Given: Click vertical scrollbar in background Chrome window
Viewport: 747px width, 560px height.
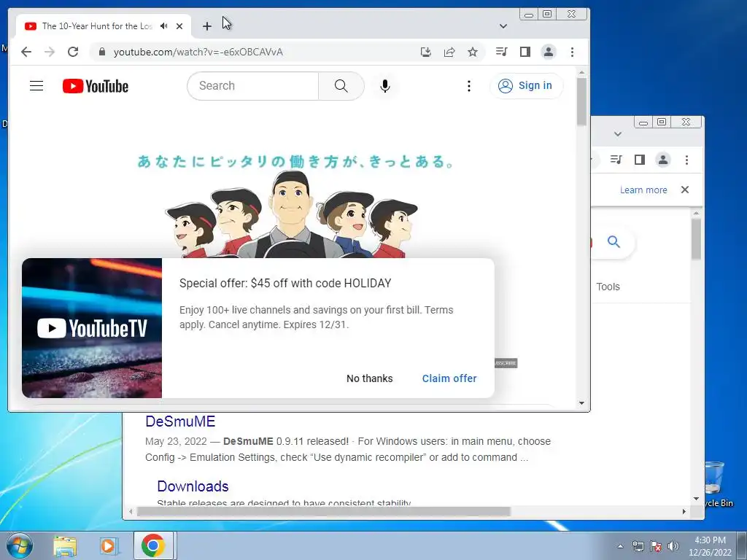Looking at the screenshot, I should click(x=696, y=238).
